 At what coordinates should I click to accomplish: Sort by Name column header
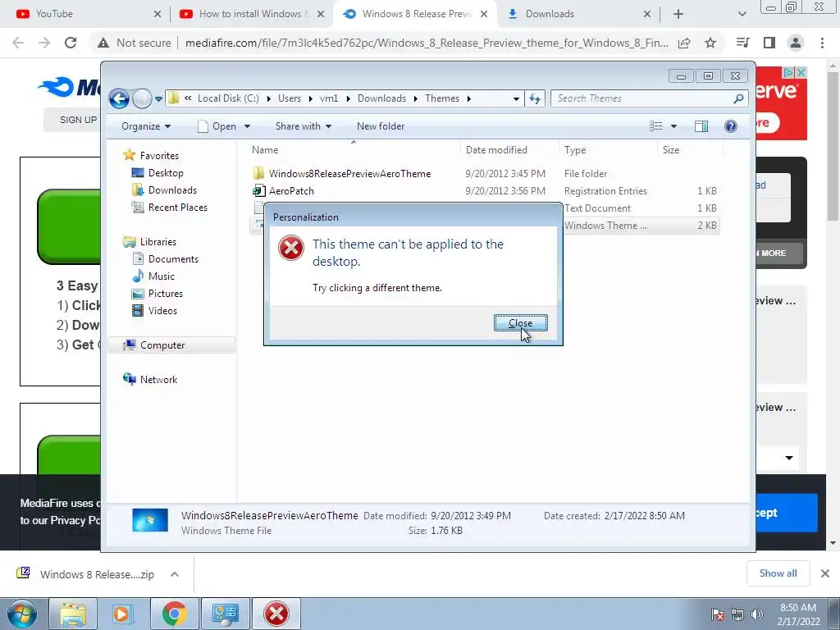(265, 150)
